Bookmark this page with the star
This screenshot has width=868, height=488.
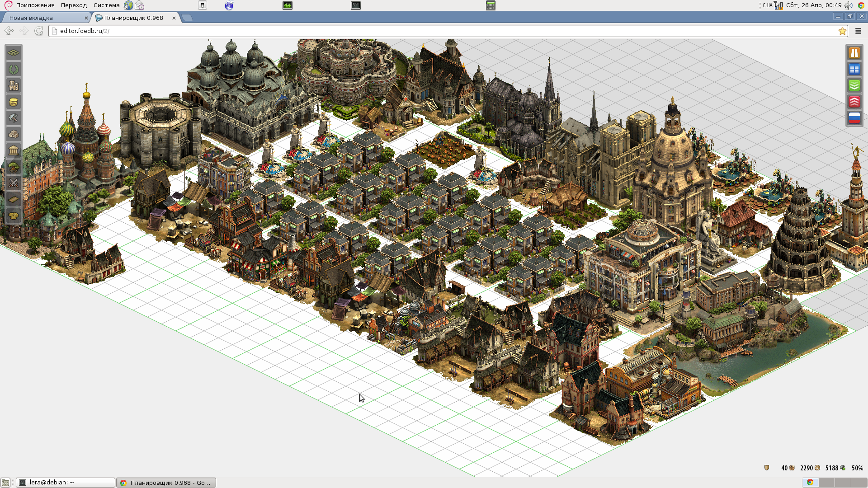coord(842,31)
